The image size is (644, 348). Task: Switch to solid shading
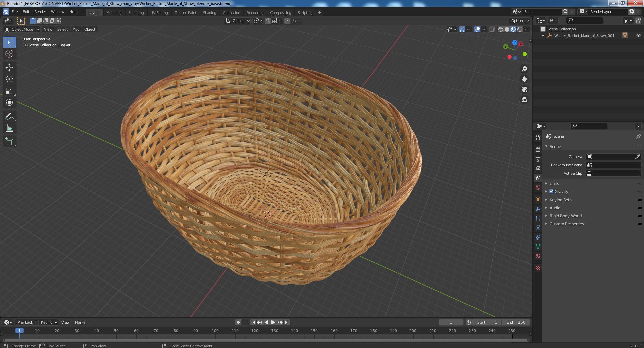[507, 29]
